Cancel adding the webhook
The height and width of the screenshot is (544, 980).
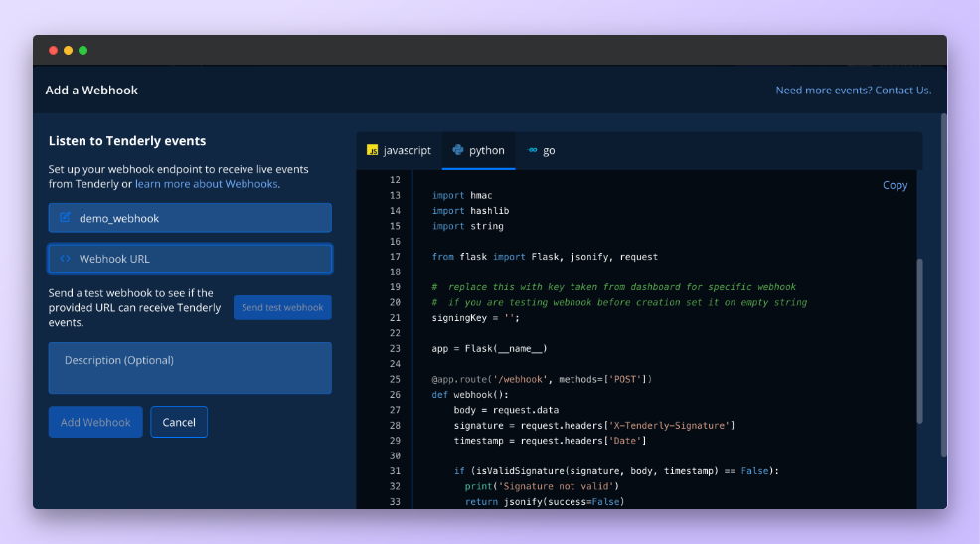point(179,422)
